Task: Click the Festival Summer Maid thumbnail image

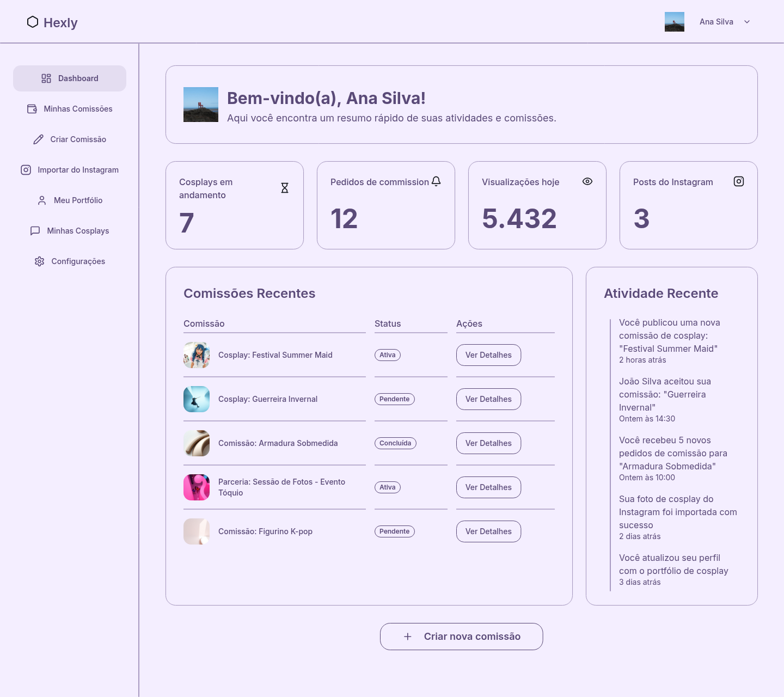Action: tap(196, 354)
